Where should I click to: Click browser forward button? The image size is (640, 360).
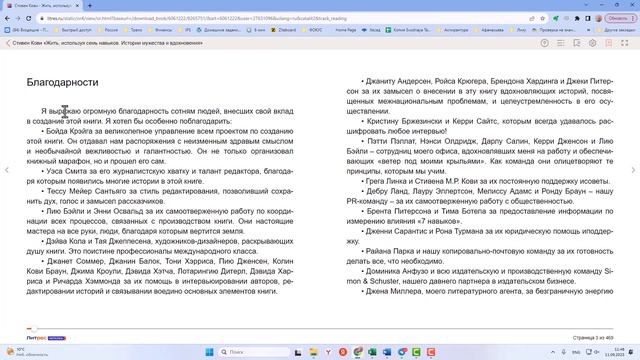point(18,18)
